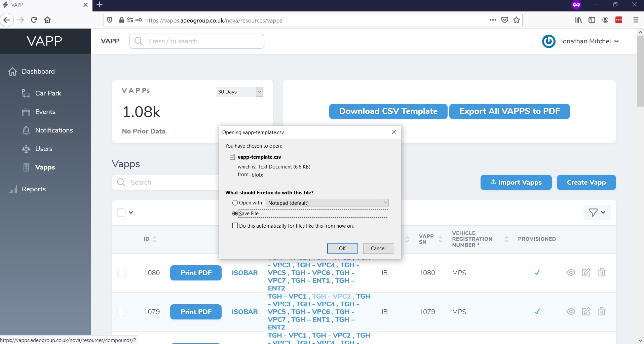Click the user avatar power icon
Screen dimensions: 644x344
548,41
